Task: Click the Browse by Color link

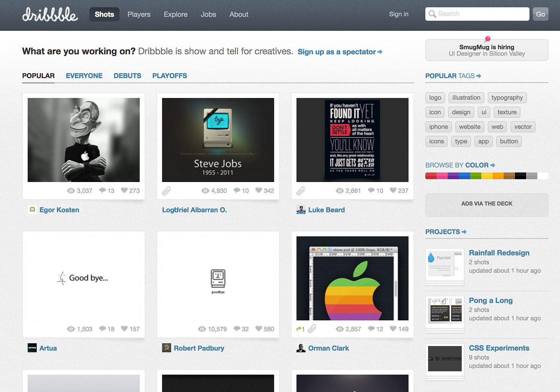Action: point(460,165)
